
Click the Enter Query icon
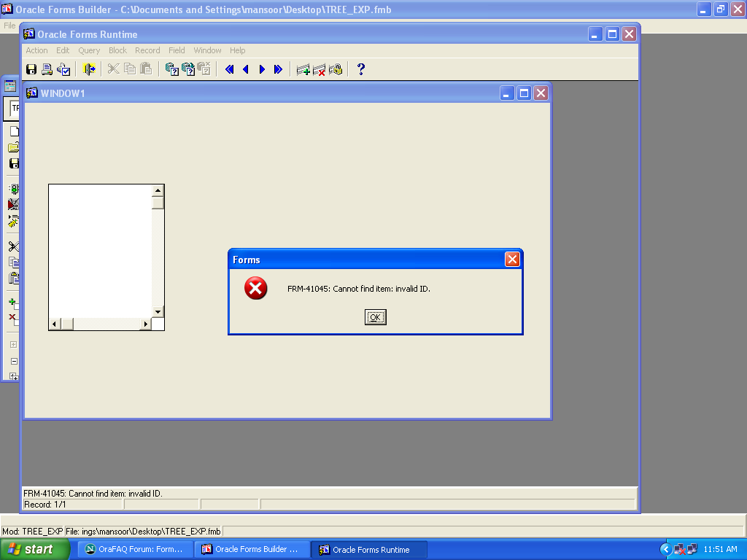(x=171, y=69)
